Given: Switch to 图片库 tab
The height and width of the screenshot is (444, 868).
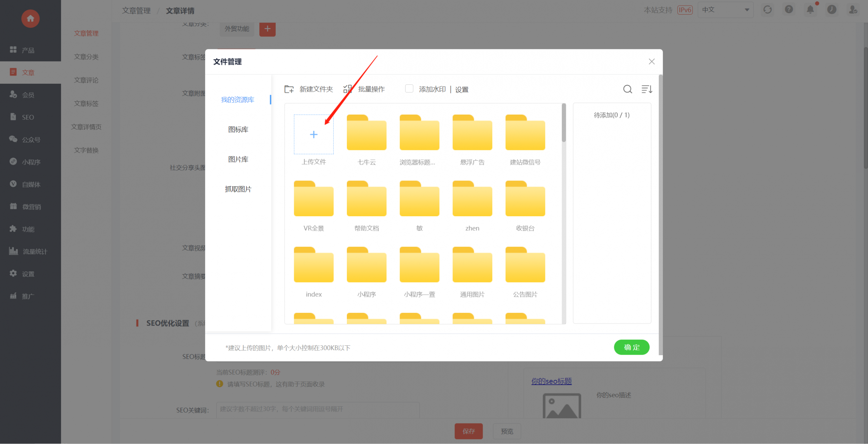Looking at the screenshot, I should tap(238, 159).
